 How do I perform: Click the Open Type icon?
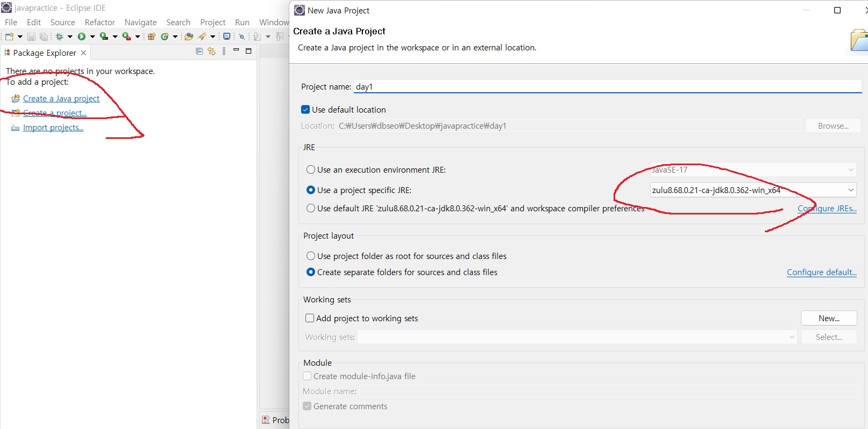coord(188,36)
